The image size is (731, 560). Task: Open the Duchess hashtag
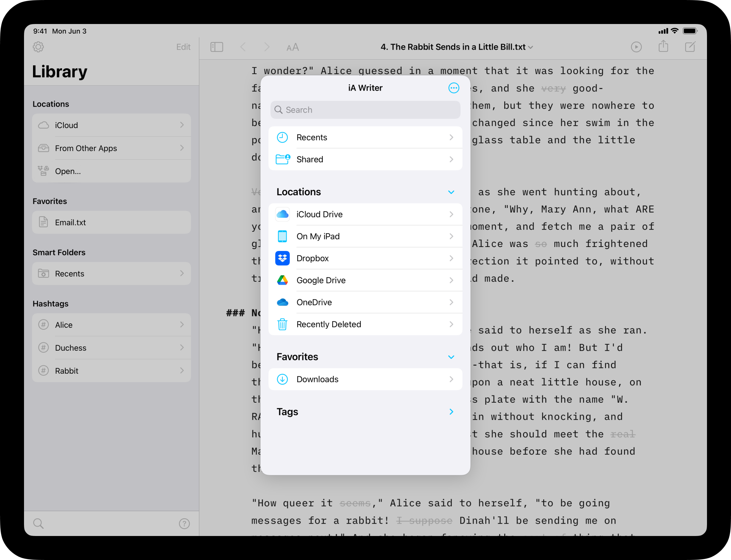click(112, 348)
